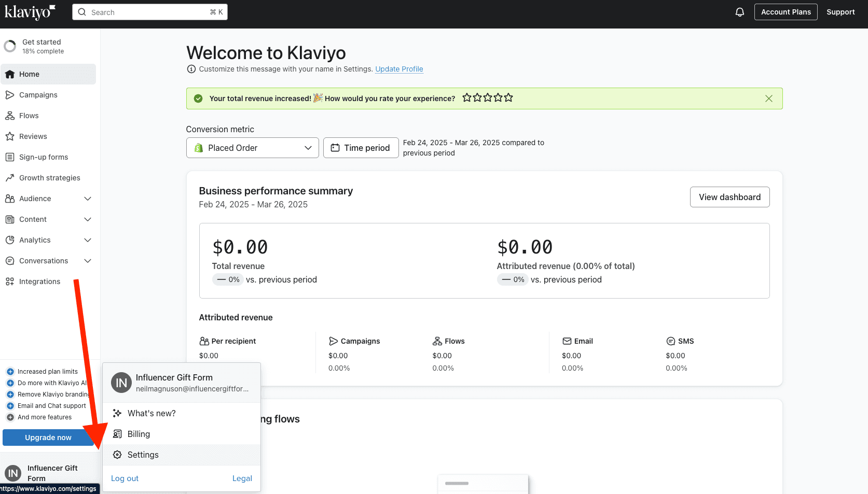
Task: Click the Reviews star icon in sidebar
Action: 10,136
